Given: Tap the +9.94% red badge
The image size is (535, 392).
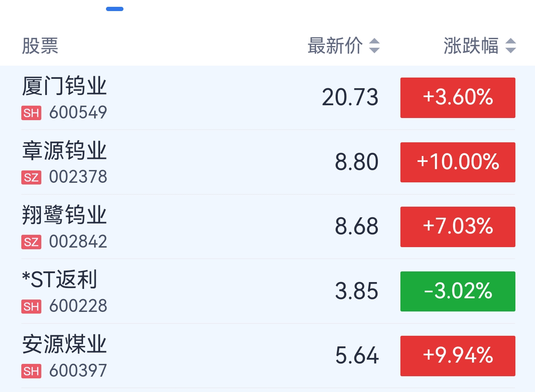Looking at the screenshot, I should pyautogui.click(x=457, y=356).
